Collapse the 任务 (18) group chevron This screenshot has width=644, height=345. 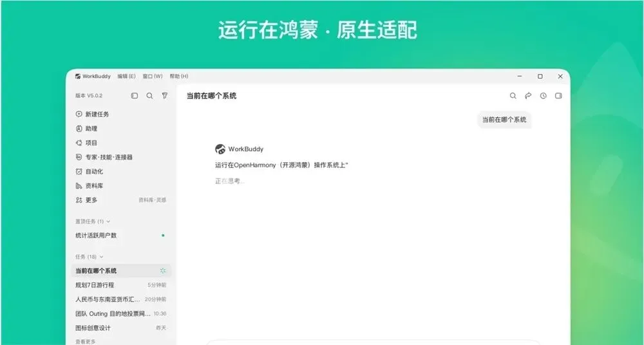click(x=102, y=257)
